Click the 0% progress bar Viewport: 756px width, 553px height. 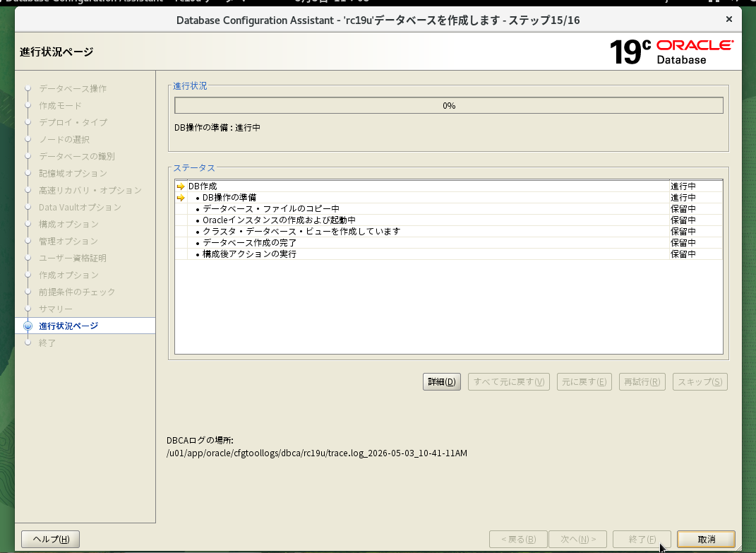pos(449,106)
